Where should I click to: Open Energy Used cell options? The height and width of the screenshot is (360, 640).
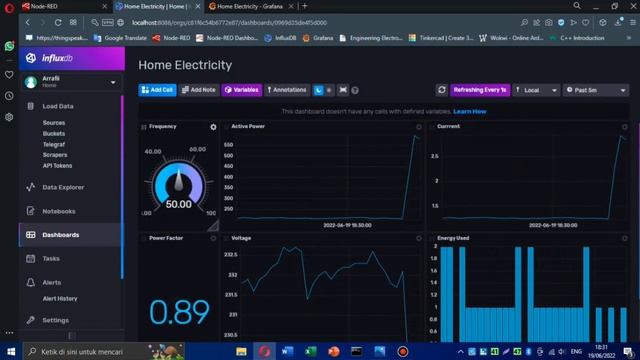pyautogui.click(x=624, y=238)
